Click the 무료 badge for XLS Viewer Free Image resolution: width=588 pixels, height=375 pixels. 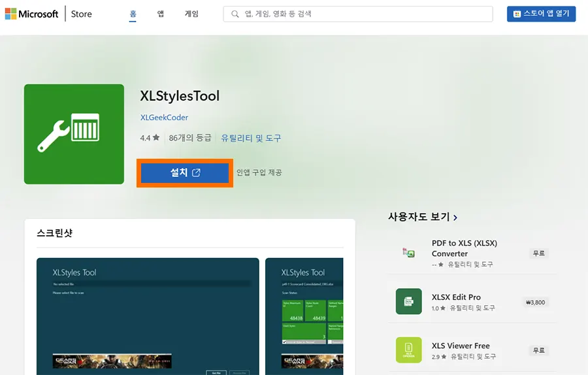(x=539, y=350)
